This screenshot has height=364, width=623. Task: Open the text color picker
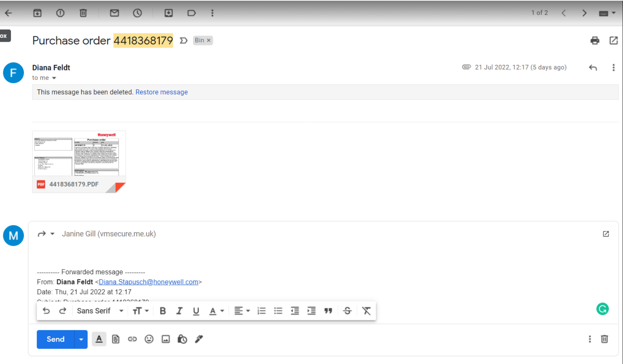click(x=216, y=311)
